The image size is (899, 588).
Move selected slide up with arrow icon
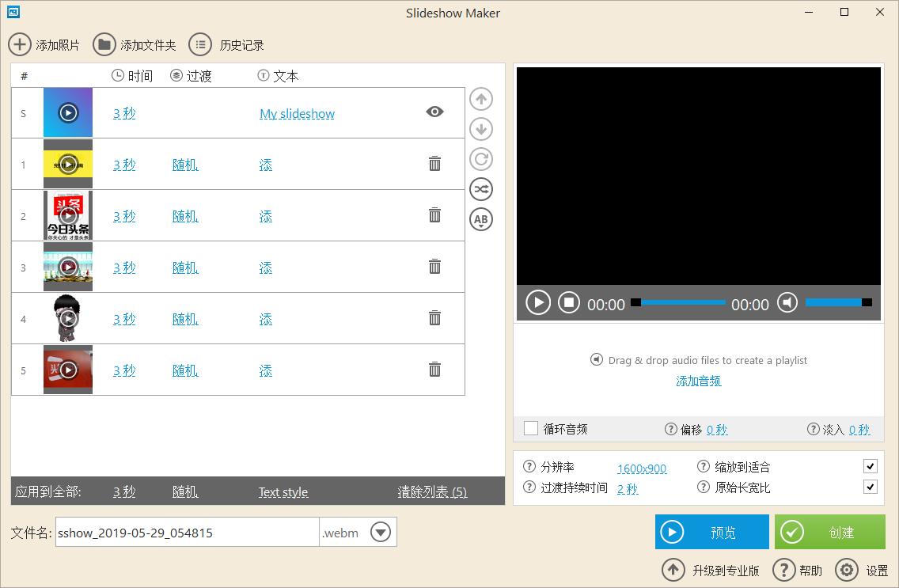click(480, 98)
